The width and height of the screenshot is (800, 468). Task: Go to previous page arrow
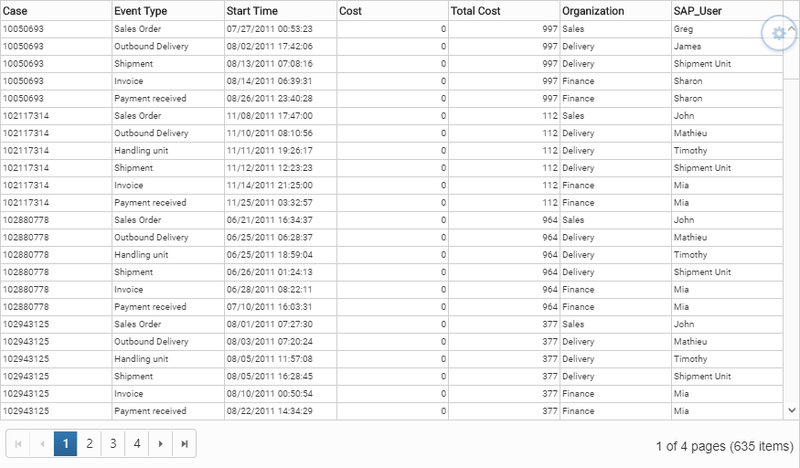42,444
